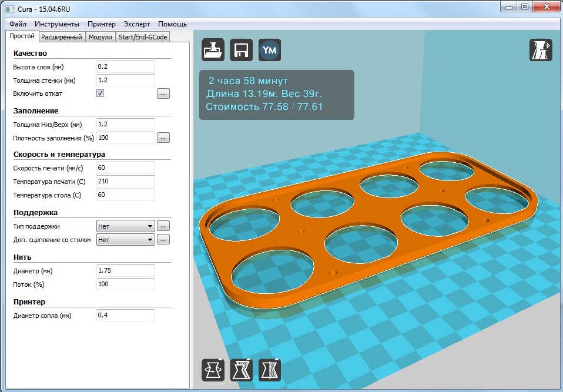Screen dimensions: 563x392
Task: Open retraction settings button next to Включить откат
Action: 163,93
